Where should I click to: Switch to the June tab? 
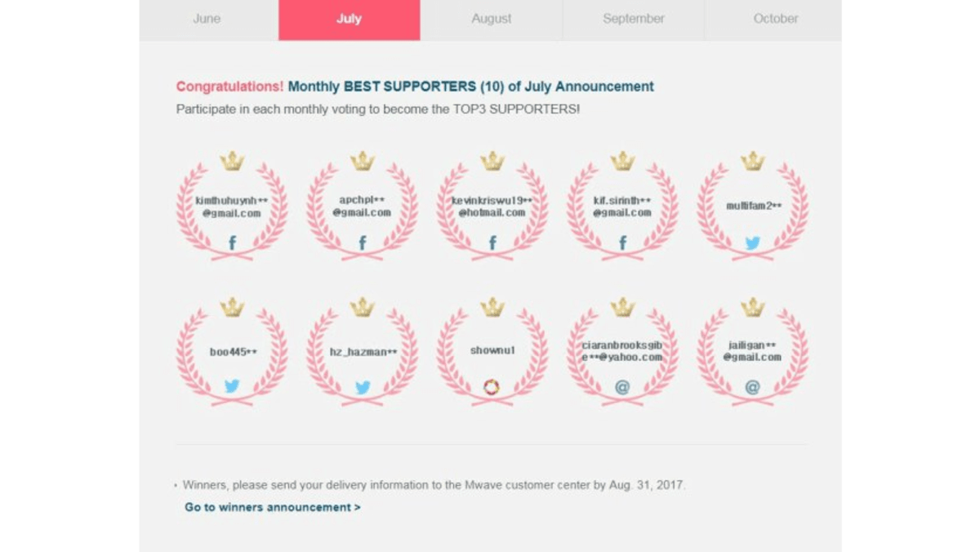(x=207, y=19)
